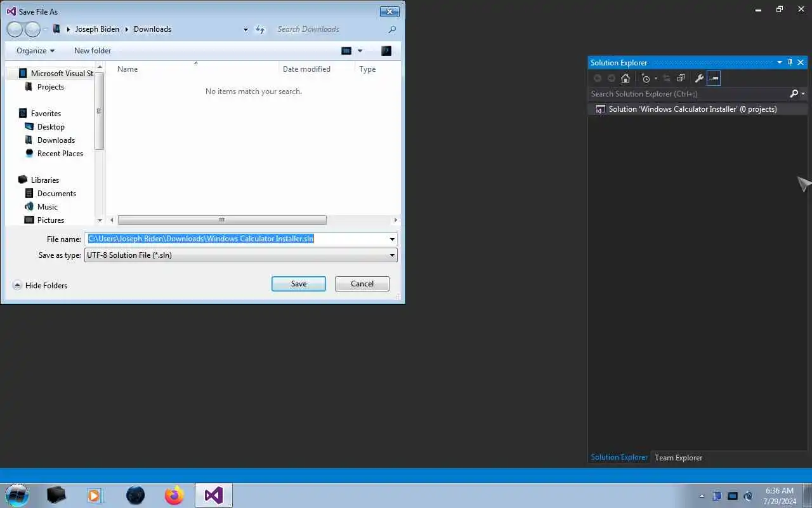Click the refresh icon beside the address bar
Image resolution: width=812 pixels, height=508 pixels.
260,29
